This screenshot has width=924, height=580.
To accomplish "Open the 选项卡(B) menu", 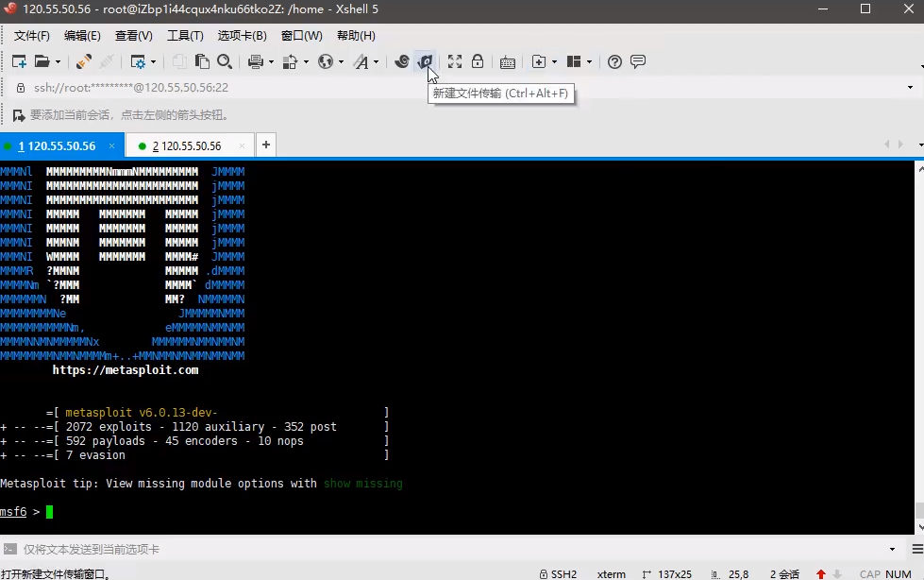I will point(243,36).
